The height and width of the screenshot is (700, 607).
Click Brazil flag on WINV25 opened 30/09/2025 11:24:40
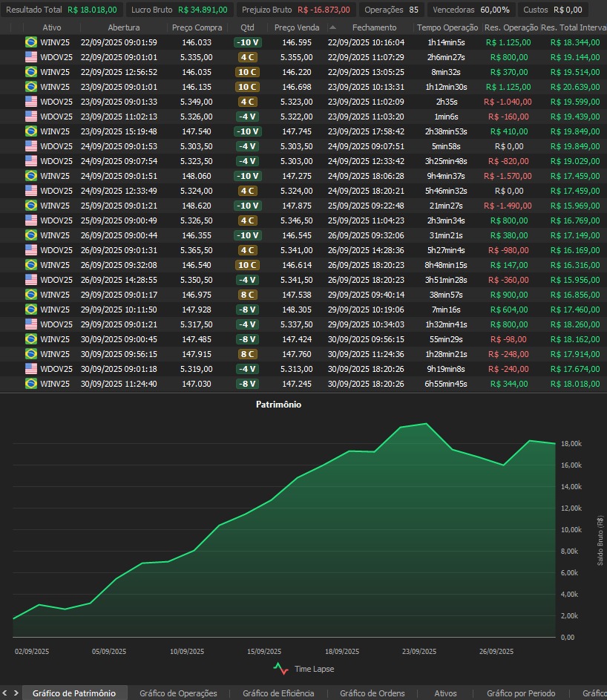pos(30,384)
